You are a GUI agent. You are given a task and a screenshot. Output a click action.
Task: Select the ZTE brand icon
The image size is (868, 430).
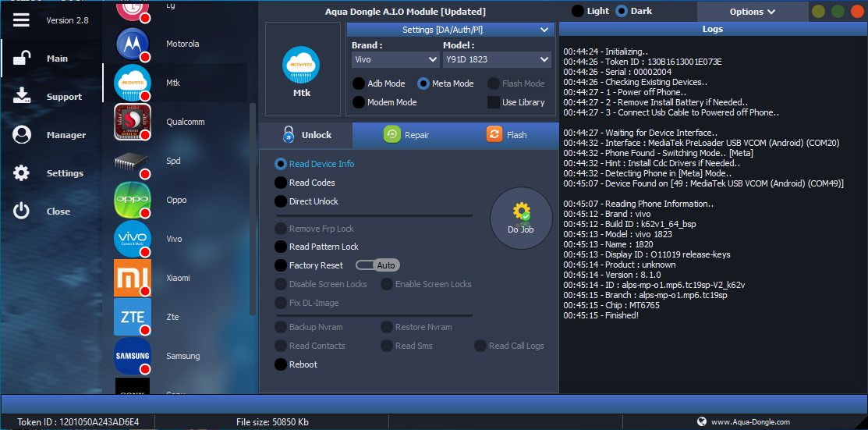click(133, 317)
